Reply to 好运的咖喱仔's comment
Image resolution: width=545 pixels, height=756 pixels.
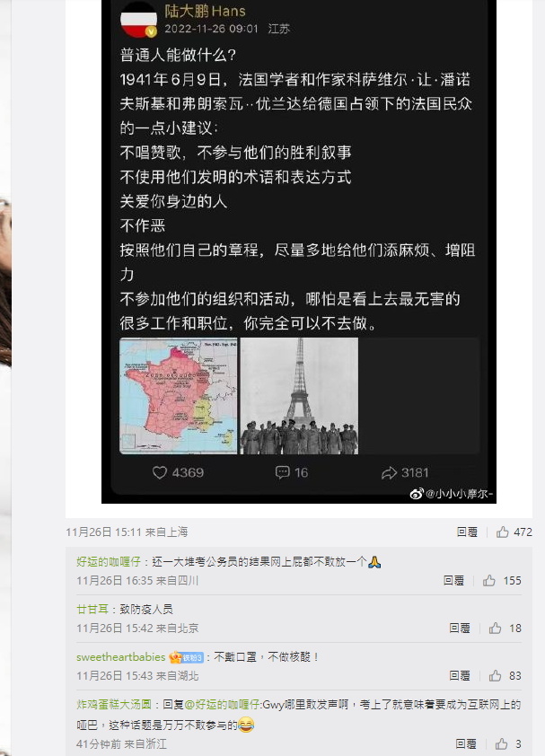tap(453, 581)
